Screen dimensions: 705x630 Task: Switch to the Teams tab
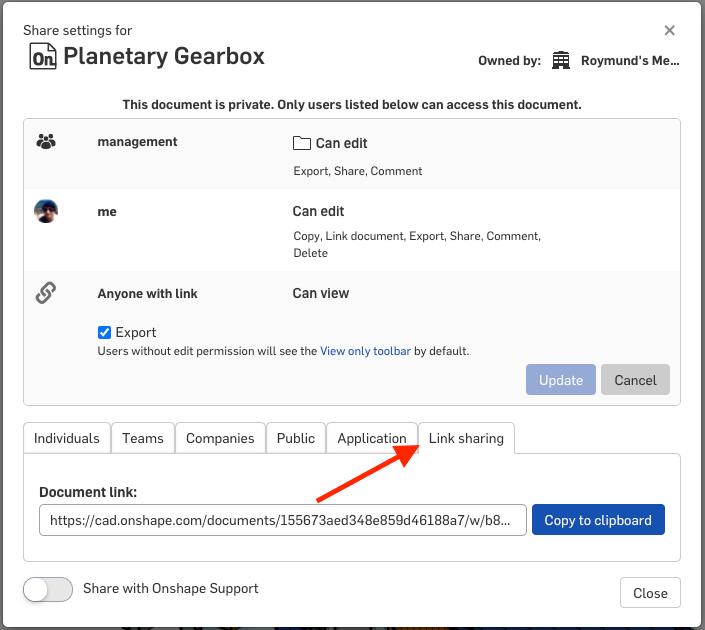(x=143, y=438)
